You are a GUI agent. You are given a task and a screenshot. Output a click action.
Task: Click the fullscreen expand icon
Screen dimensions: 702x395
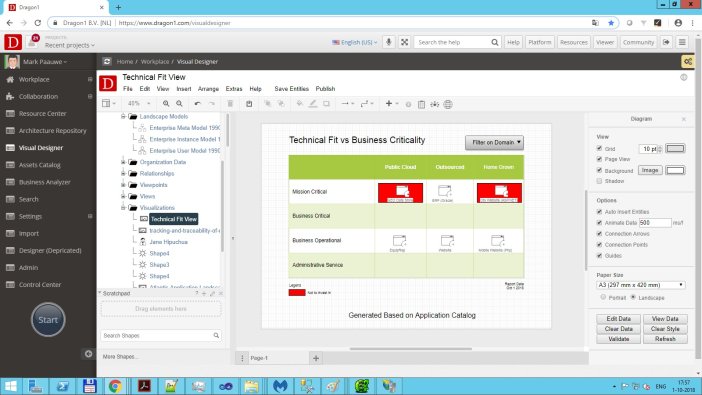[x=404, y=42]
